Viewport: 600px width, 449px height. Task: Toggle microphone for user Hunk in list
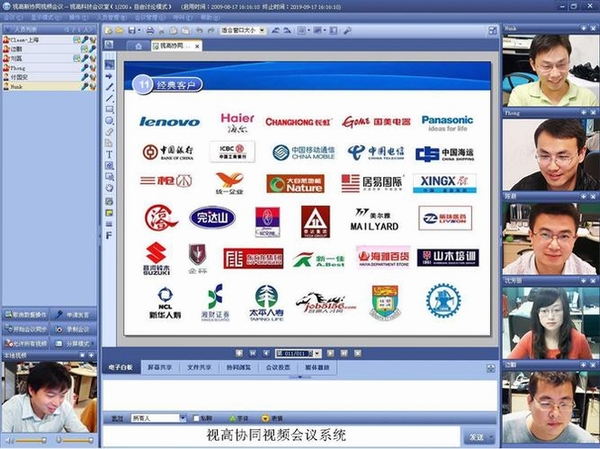(85, 87)
